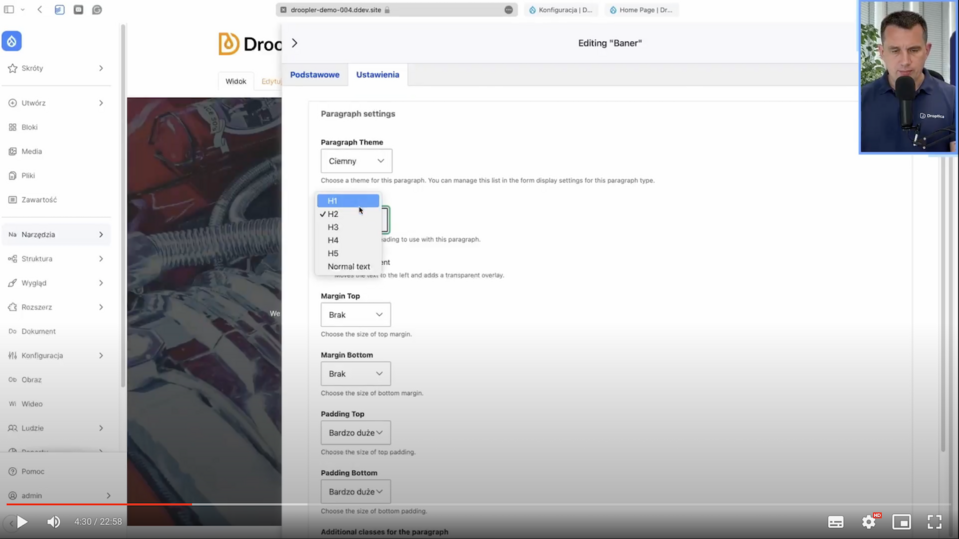
Task: Select H3 heading option
Action: [x=348, y=227]
